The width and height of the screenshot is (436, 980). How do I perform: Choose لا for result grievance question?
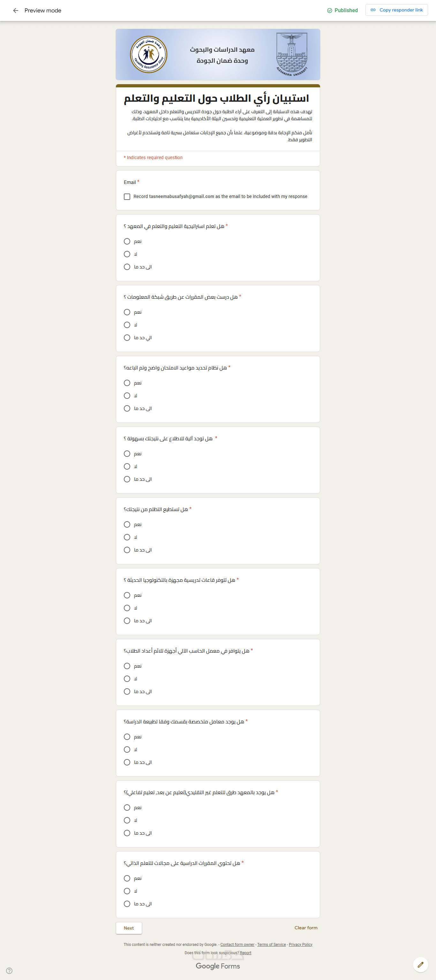pyautogui.click(x=127, y=537)
